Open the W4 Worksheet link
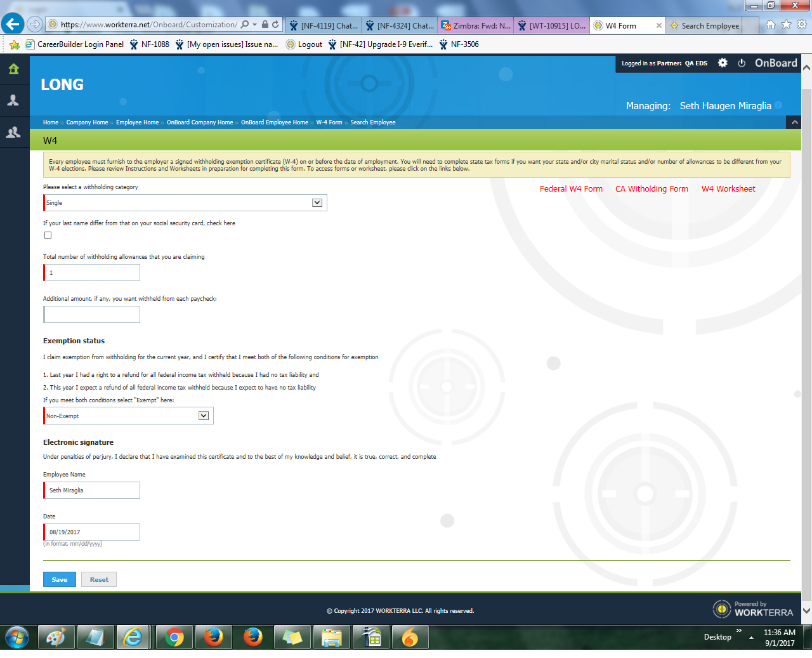This screenshot has width=812, height=658. 728,188
